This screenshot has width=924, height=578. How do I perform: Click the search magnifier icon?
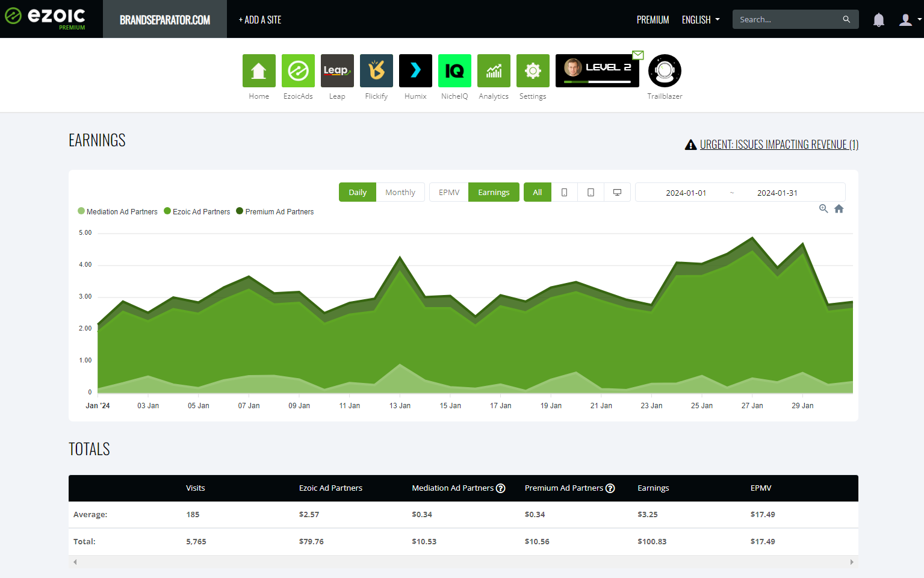(846, 19)
